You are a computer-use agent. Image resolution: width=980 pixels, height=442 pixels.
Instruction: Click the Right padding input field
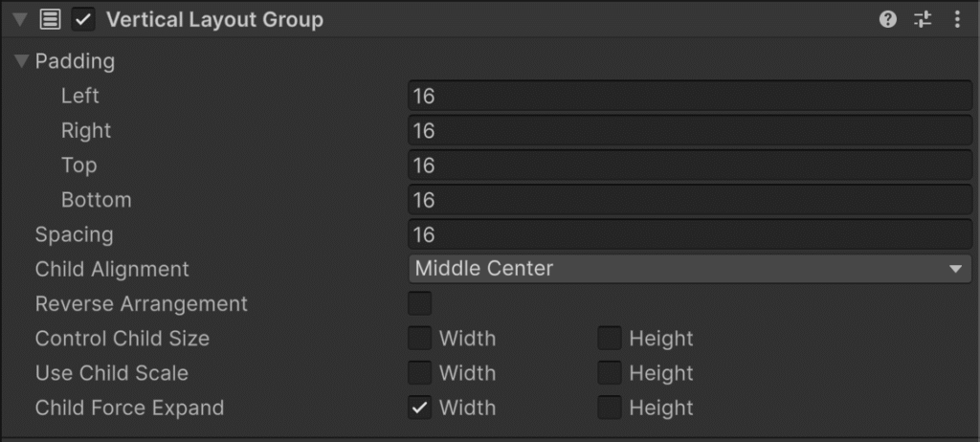[690, 130]
